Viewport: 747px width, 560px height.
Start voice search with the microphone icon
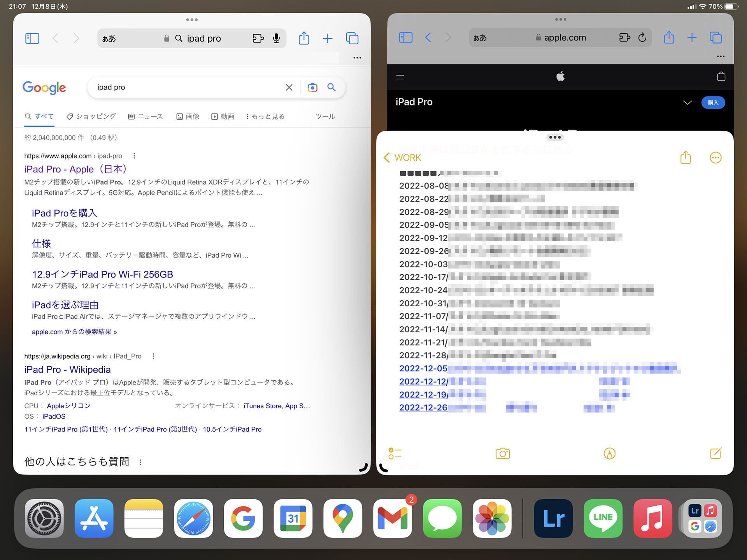pos(276,38)
